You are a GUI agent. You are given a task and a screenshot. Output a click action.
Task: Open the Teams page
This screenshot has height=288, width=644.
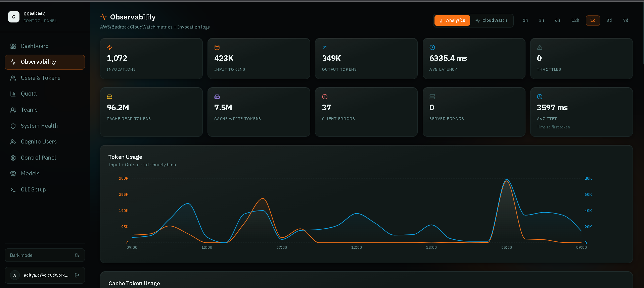click(45, 110)
